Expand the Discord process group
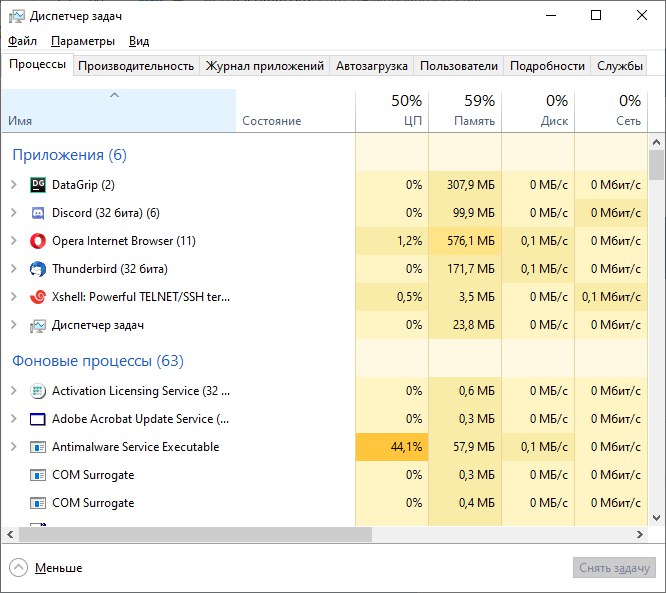Viewport: 666px width, 593px height. pos(14,212)
